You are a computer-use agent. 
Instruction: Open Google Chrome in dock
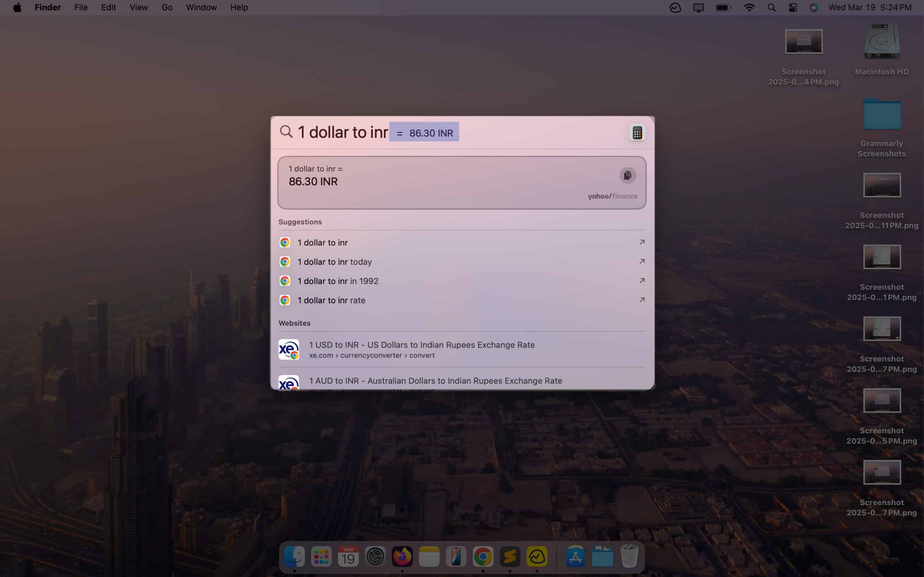(x=483, y=556)
